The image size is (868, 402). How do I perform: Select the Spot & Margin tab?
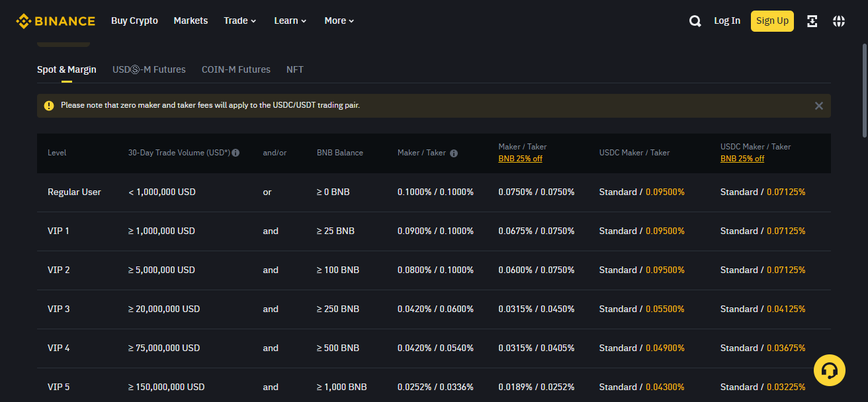pos(67,69)
